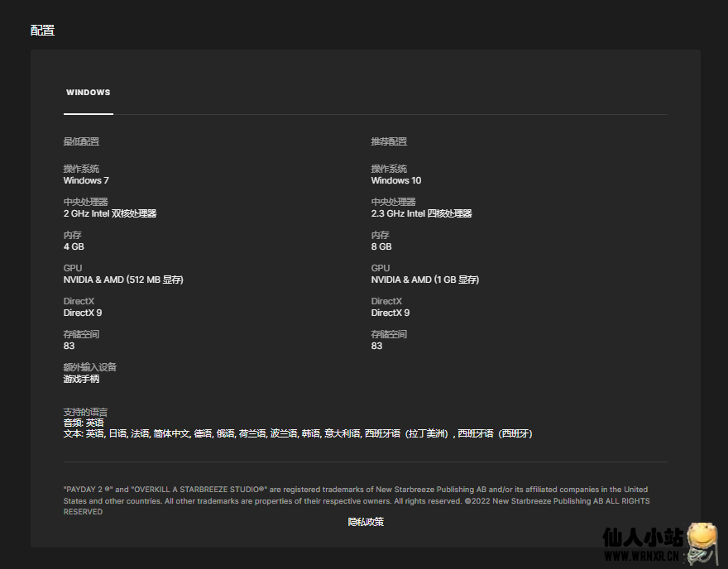The height and width of the screenshot is (569, 728).
Task: Click the 支持的语言 label
Action: 85,412
